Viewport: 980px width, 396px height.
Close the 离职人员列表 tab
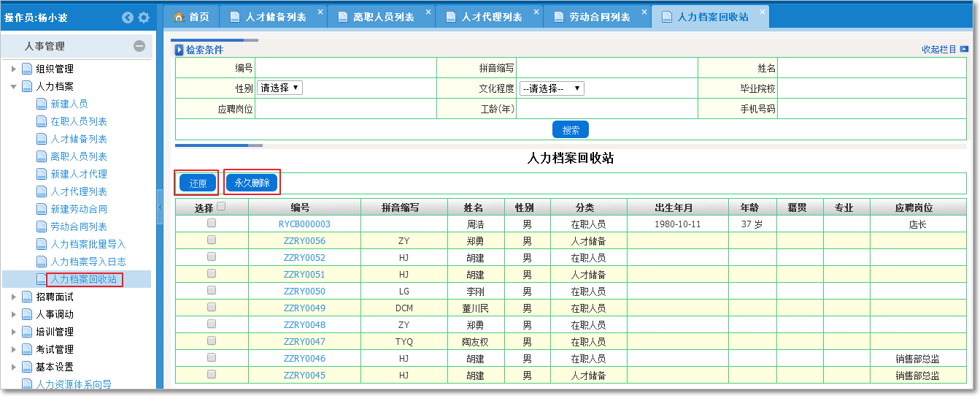[x=428, y=12]
